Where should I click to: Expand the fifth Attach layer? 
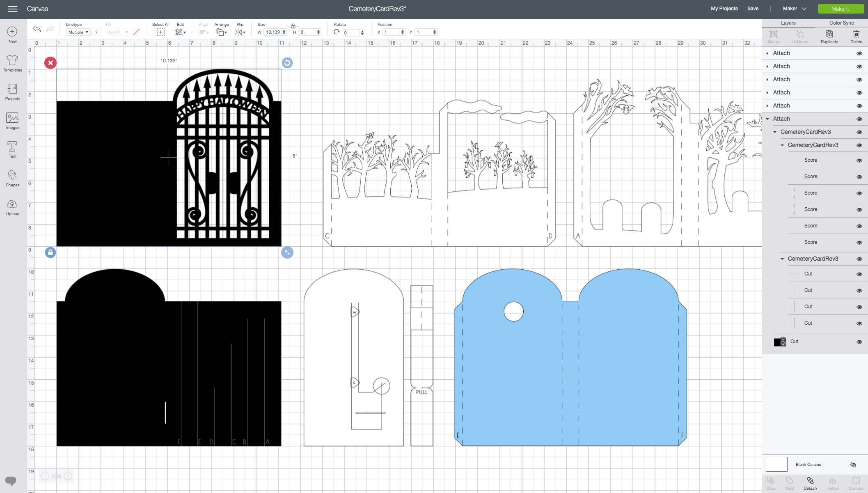[767, 106]
